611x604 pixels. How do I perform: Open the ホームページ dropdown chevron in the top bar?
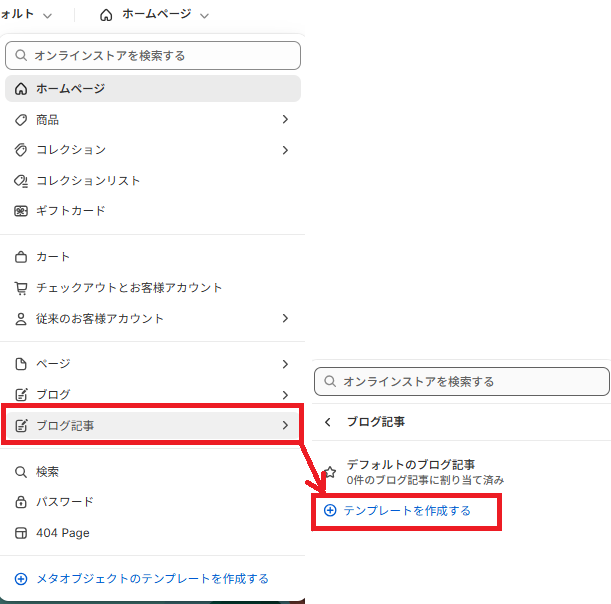tap(204, 16)
